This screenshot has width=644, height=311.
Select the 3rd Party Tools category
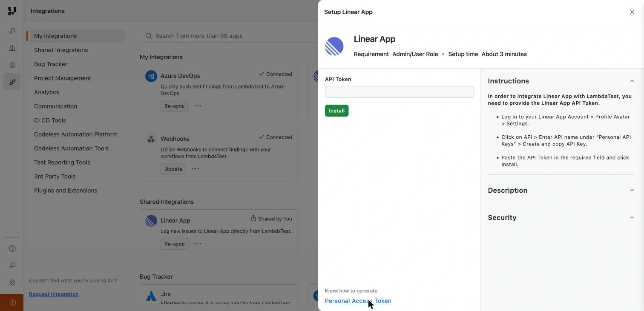(55, 177)
